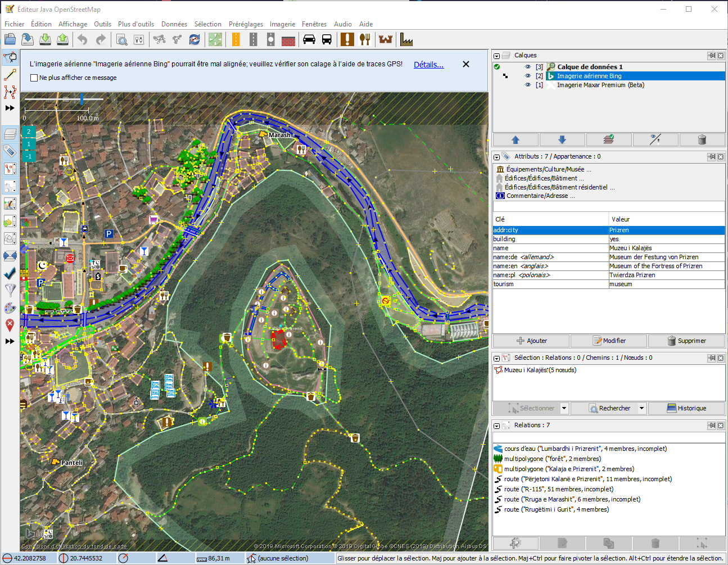Click the restaurant fork-and-knife preset icon

tap(365, 39)
